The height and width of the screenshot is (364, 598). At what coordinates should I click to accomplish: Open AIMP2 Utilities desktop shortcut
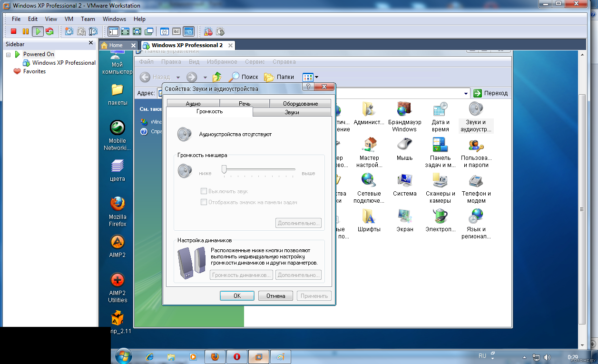[118, 288]
